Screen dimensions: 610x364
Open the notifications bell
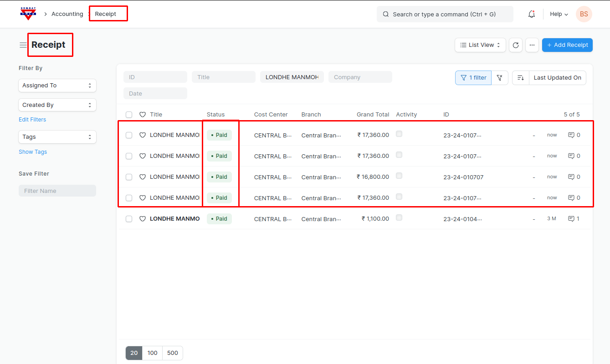click(x=531, y=14)
